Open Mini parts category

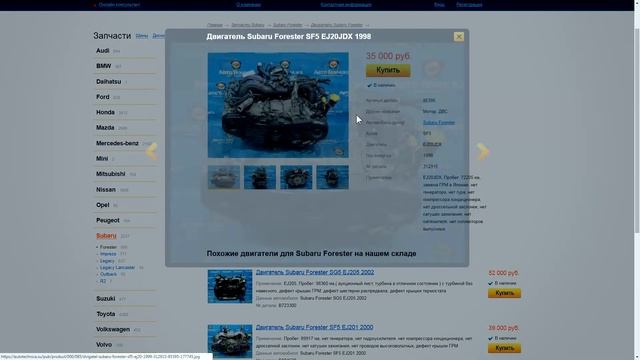102,158
